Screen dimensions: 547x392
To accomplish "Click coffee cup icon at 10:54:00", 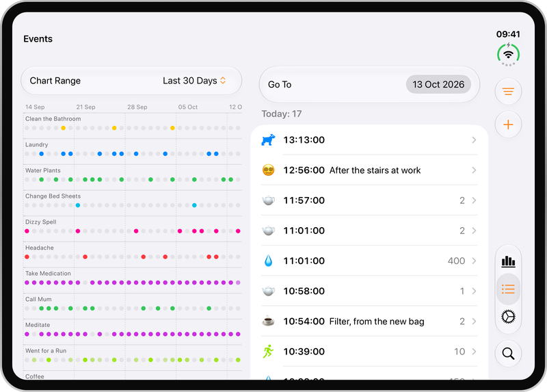I will (x=268, y=321).
